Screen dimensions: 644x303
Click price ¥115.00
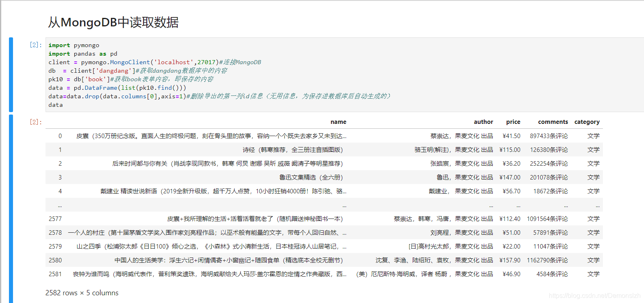(x=510, y=150)
